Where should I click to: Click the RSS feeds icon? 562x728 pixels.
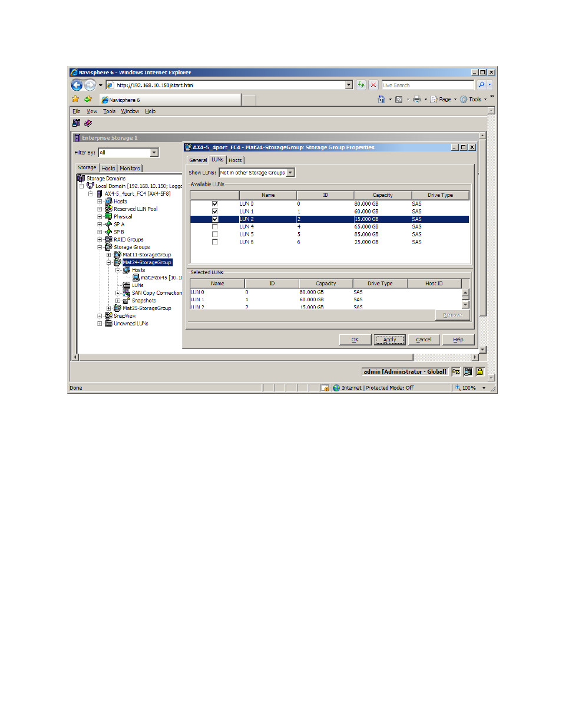(x=399, y=100)
